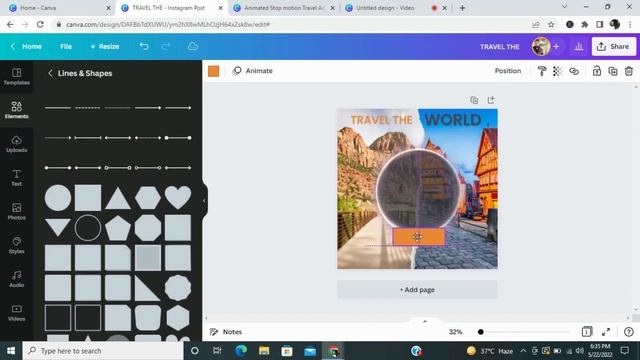The image size is (640, 360).
Task: Insert the inverted triangle shape
Action: coord(58,228)
